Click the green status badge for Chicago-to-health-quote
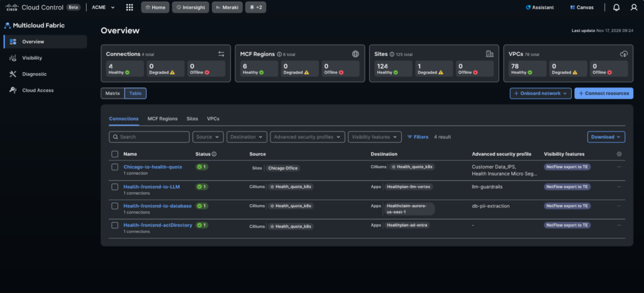Viewport: 644px width, 293px height. point(202,167)
